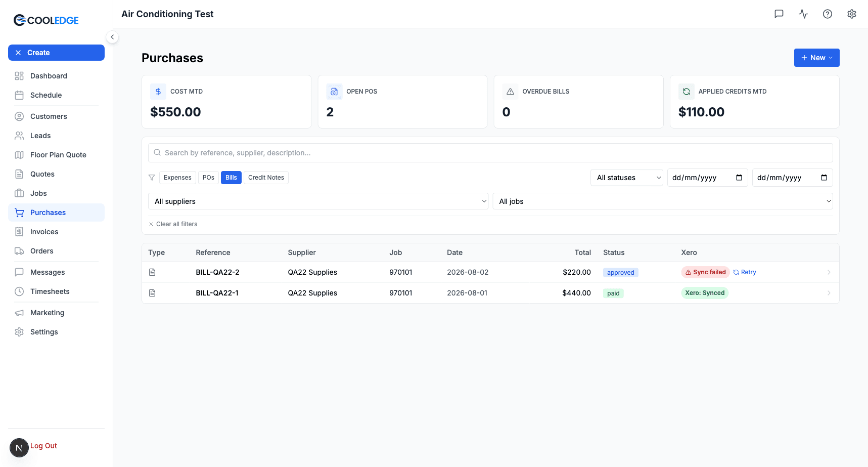The height and width of the screenshot is (467, 868).
Task: Click the Purchases cart icon in sidebar
Action: point(19,213)
